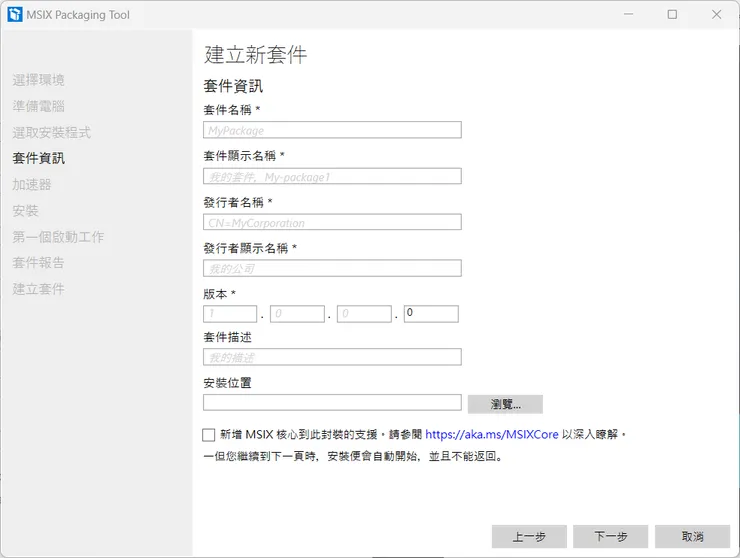The height and width of the screenshot is (558, 740).
Task: Go back with the 上一步 button
Action: (x=529, y=536)
